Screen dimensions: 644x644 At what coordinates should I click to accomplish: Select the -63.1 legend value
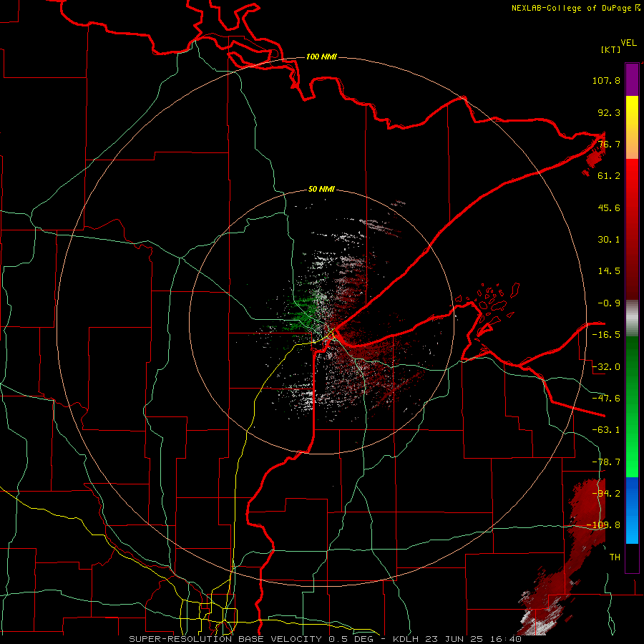606,430
